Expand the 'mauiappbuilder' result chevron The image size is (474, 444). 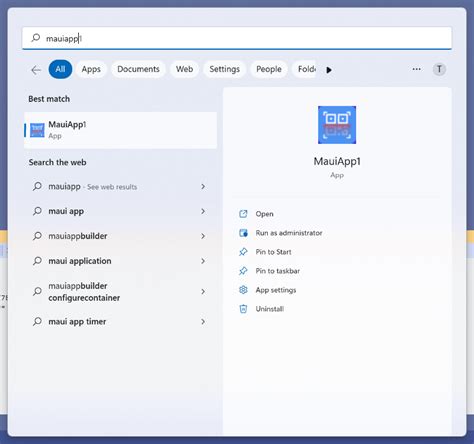[x=203, y=236]
